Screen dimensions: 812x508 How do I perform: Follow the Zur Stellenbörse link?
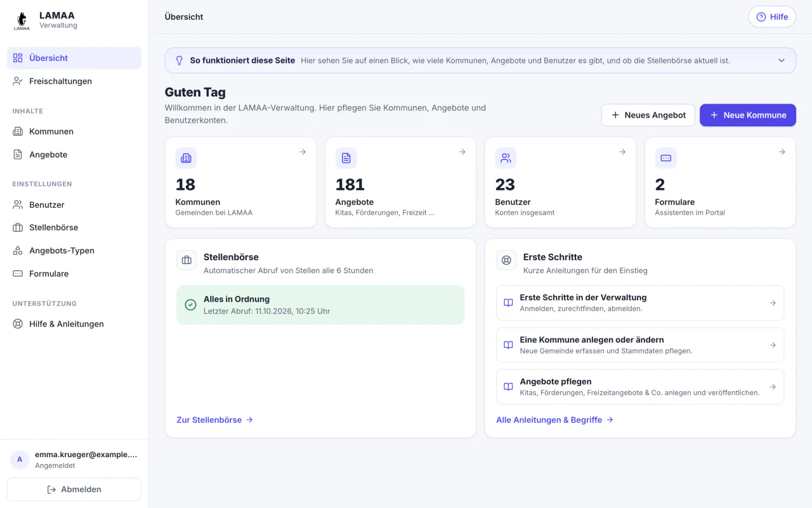pos(215,420)
